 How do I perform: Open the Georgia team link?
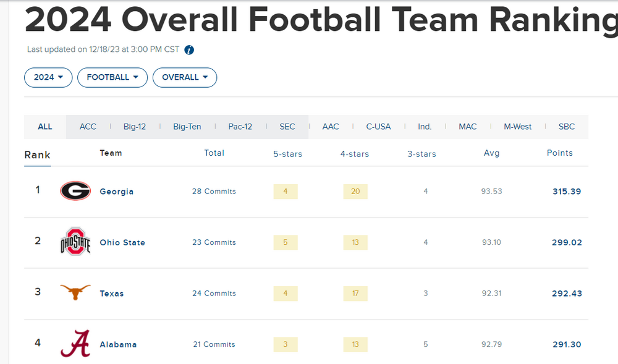pos(117,192)
